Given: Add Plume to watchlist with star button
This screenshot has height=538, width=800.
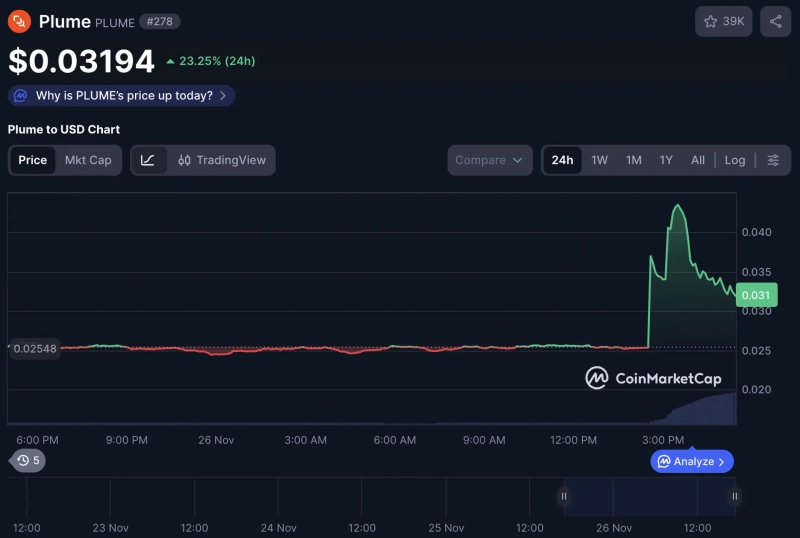Looking at the screenshot, I should 724,21.
